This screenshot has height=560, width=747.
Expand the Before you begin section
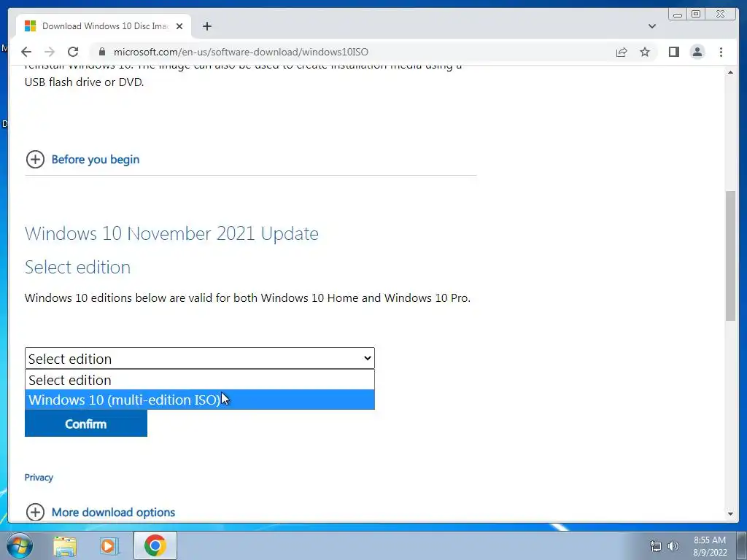click(35, 160)
